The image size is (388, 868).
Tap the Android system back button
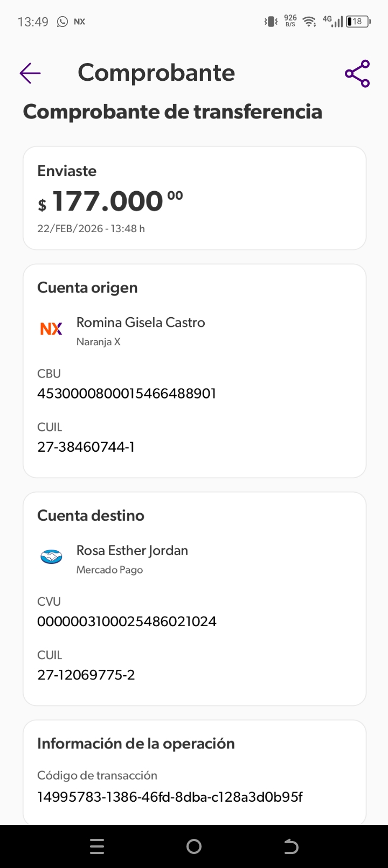291,847
